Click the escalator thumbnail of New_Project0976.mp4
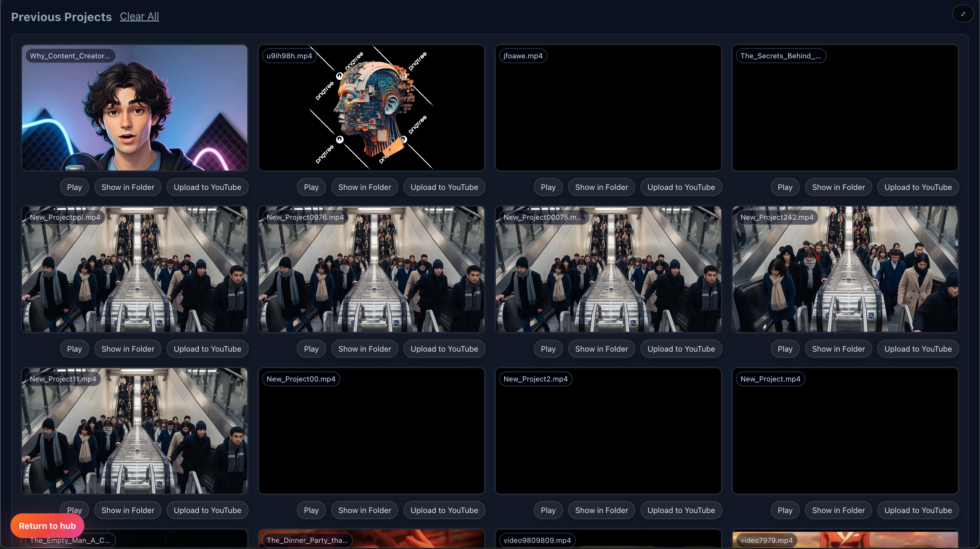This screenshot has width=980, height=549. click(x=372, y=269)
